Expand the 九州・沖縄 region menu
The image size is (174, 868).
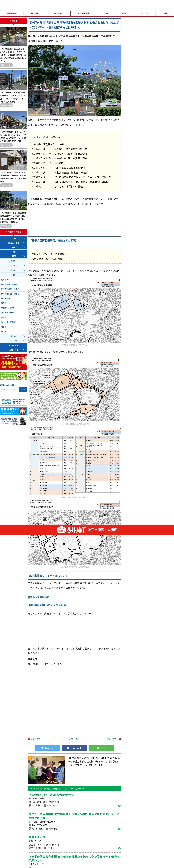point(13,350)
